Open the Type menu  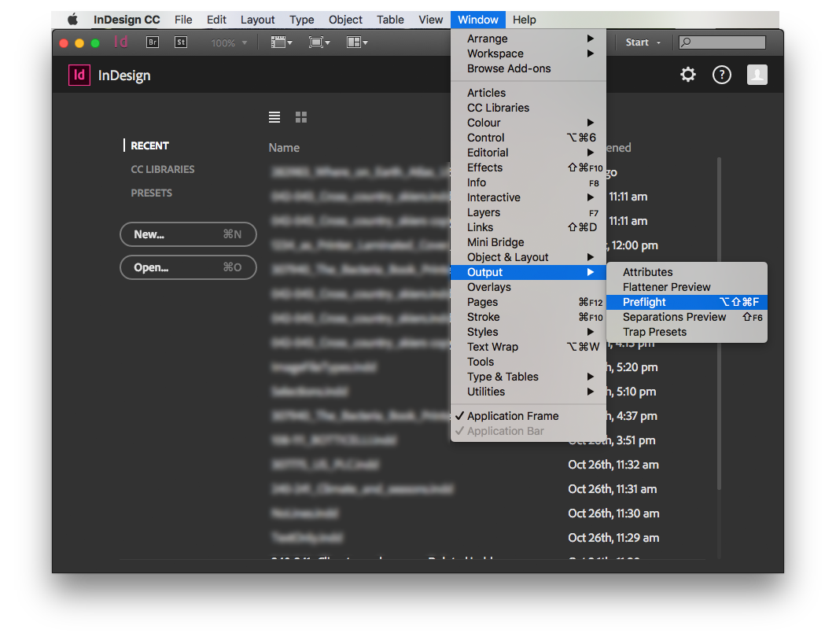tap(302, 20)
